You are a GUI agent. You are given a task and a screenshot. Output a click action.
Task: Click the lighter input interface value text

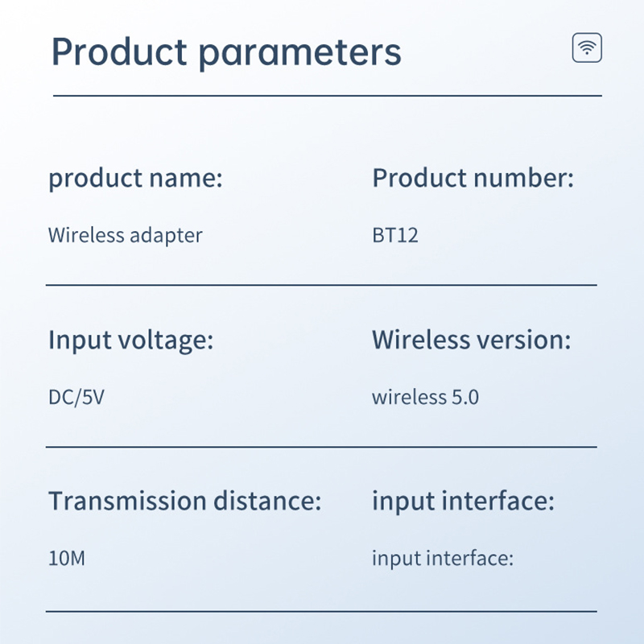point(443,559)
